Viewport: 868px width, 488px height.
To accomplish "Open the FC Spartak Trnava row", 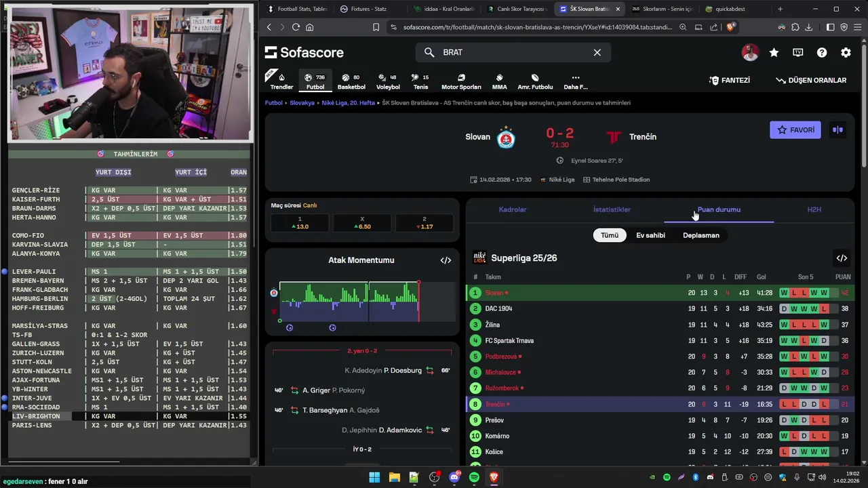I will 660,340.
